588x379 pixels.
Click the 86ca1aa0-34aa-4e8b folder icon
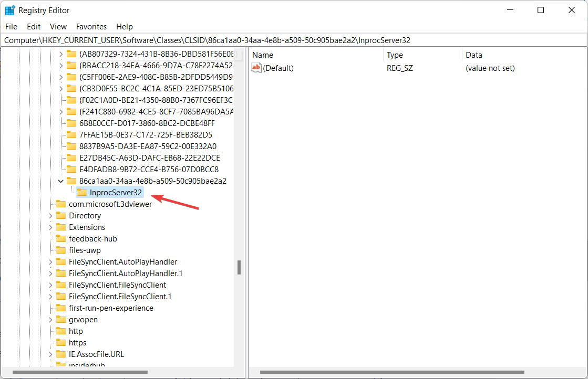click(x=71, y=181)
